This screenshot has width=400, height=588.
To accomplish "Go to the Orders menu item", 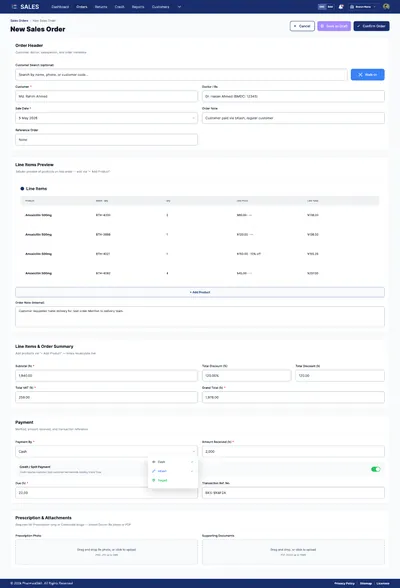I will [x=82, y=7].
